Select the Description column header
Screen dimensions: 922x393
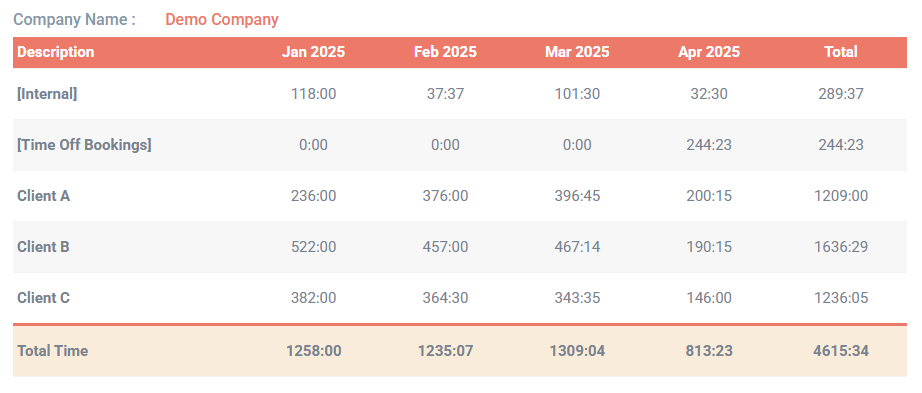(55, 52)
